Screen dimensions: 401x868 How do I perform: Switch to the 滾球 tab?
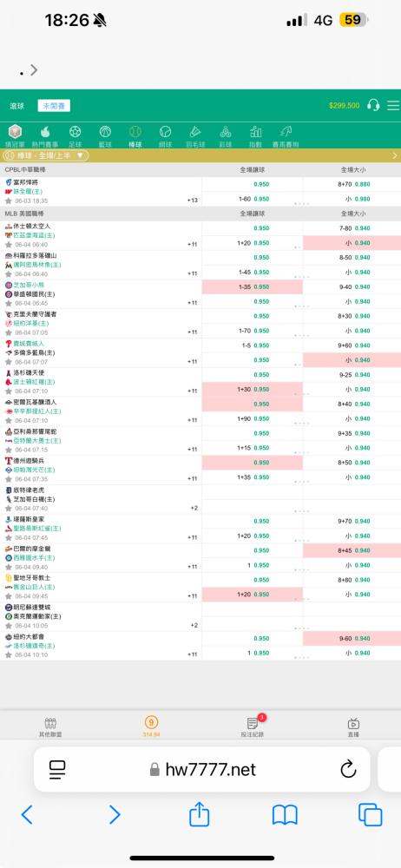click(x=17, y=106)
